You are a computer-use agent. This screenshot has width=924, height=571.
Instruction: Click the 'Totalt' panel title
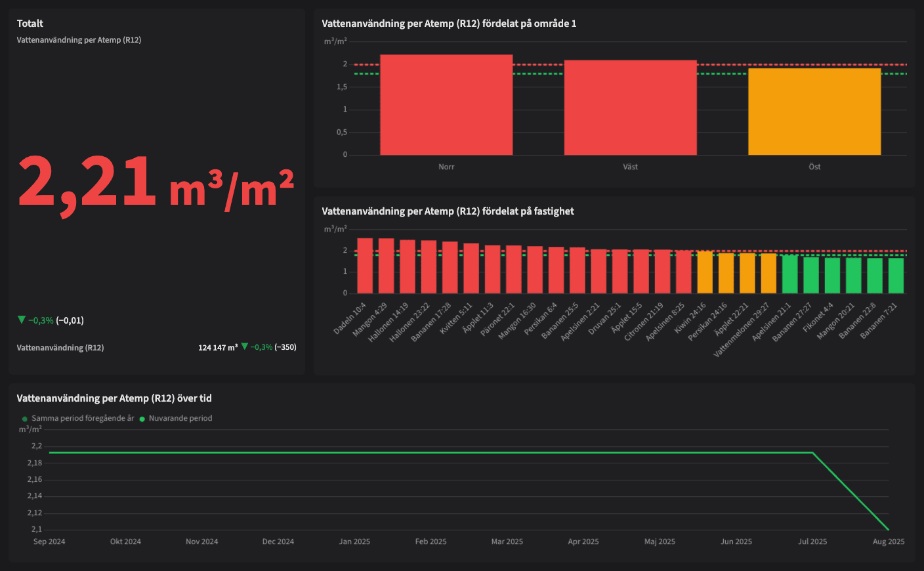(30, 24)
